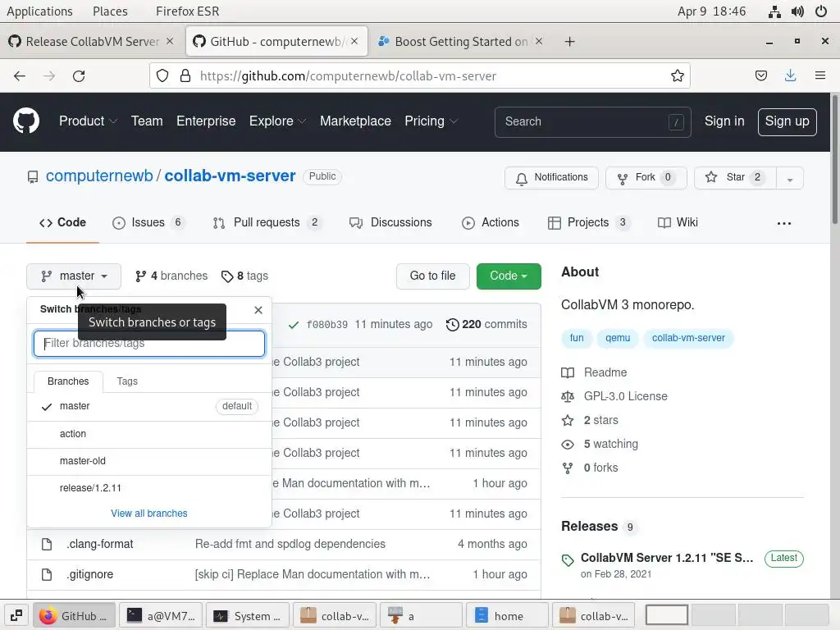
Task: Close the Release CollabVM Server tab
Action: click(x=169, y=41)
